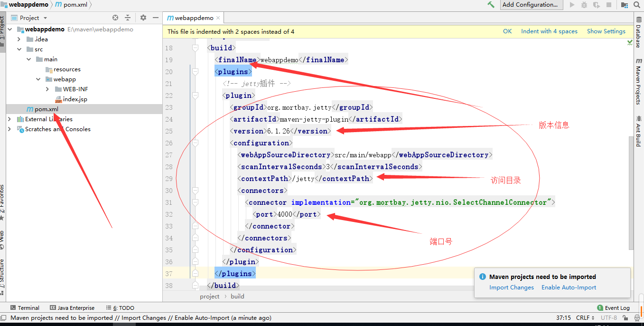Open the Database tool window
The width and height of the screenshot is (644, 326).
pos(639,32)
